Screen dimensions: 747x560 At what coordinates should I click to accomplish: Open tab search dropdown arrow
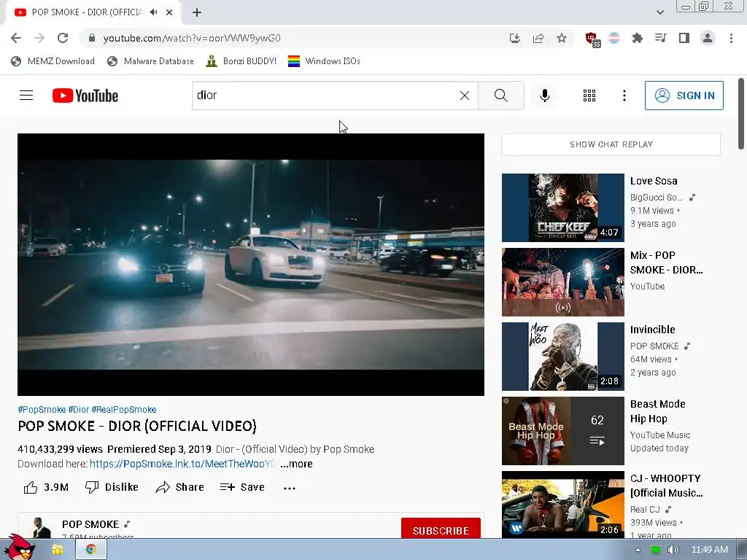[x=659, y=12]
